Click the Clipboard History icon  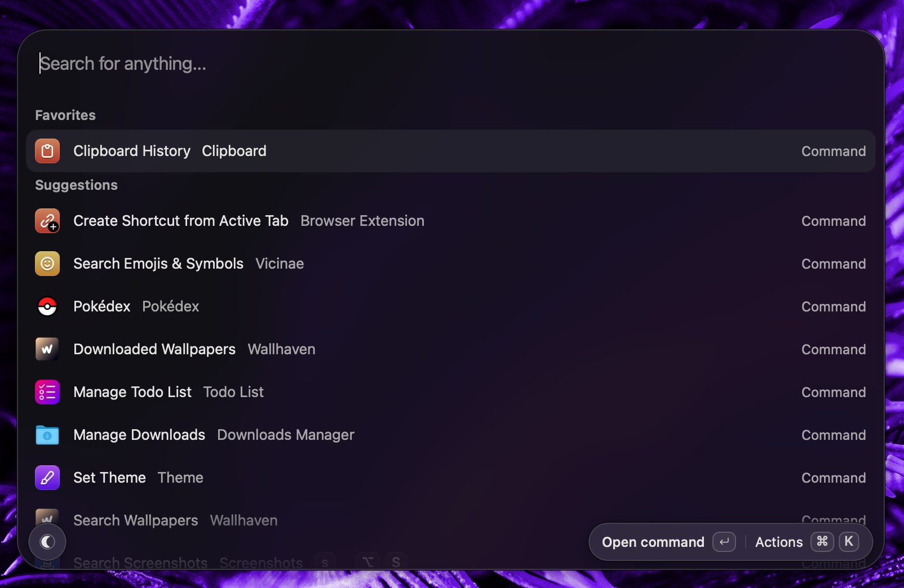(47, 151)
